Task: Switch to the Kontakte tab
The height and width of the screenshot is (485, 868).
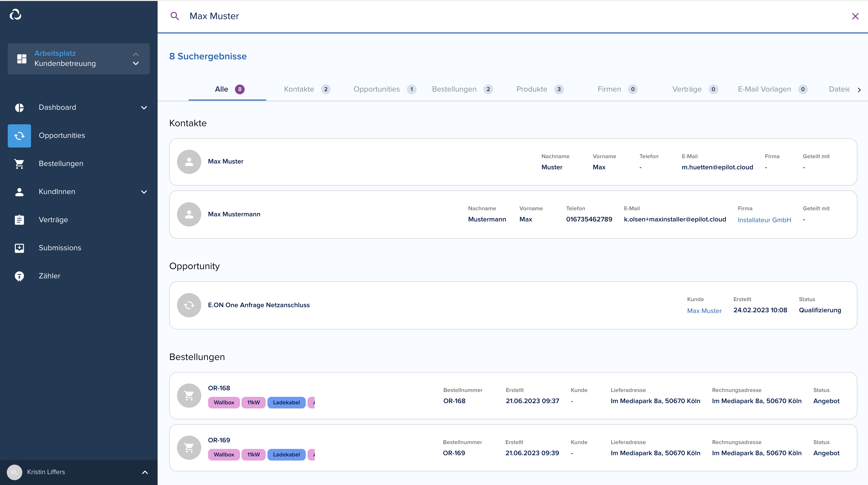Action: point(307,89)
